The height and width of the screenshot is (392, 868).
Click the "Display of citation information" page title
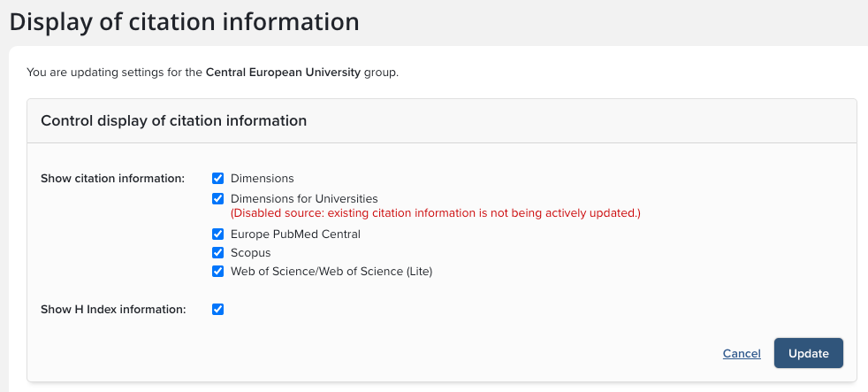[x=184, y=21]
